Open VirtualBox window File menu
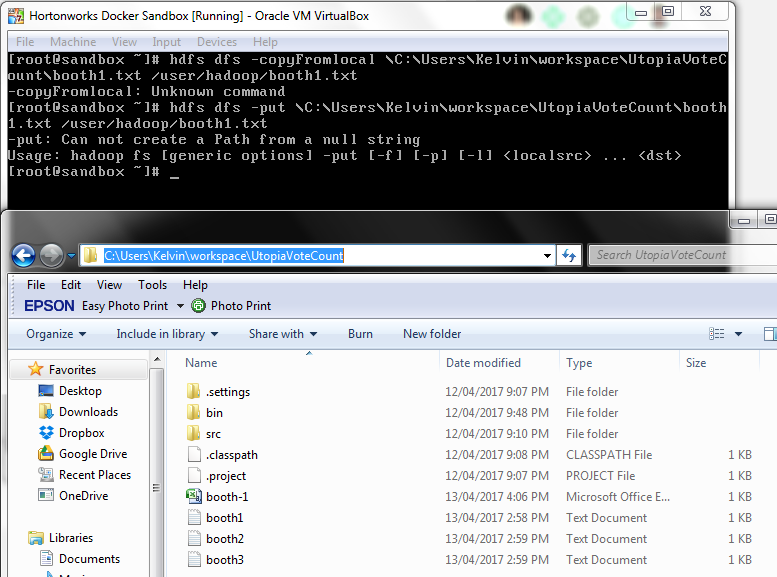Screen dimensions: 777x577 click(x=25, y=42)
